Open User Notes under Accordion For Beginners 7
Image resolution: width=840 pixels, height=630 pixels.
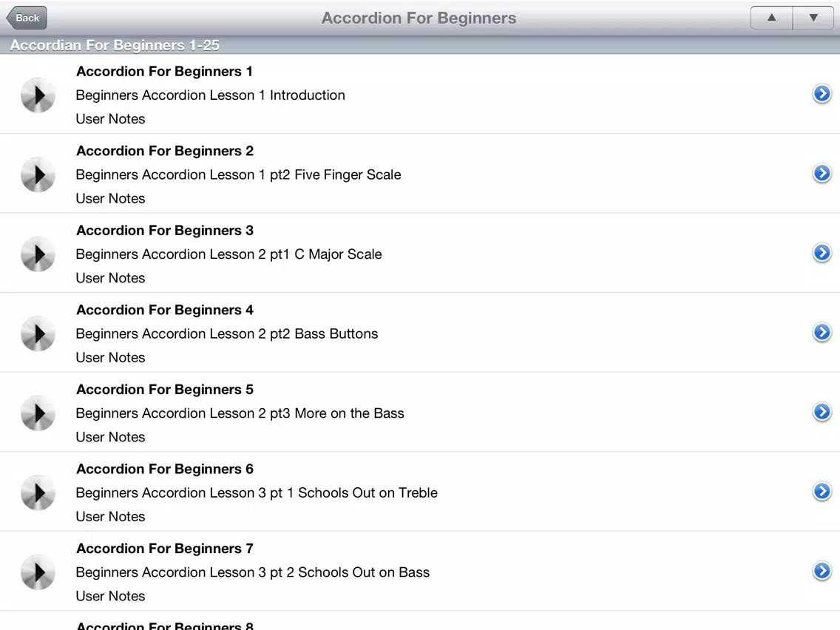coord(110,596)
